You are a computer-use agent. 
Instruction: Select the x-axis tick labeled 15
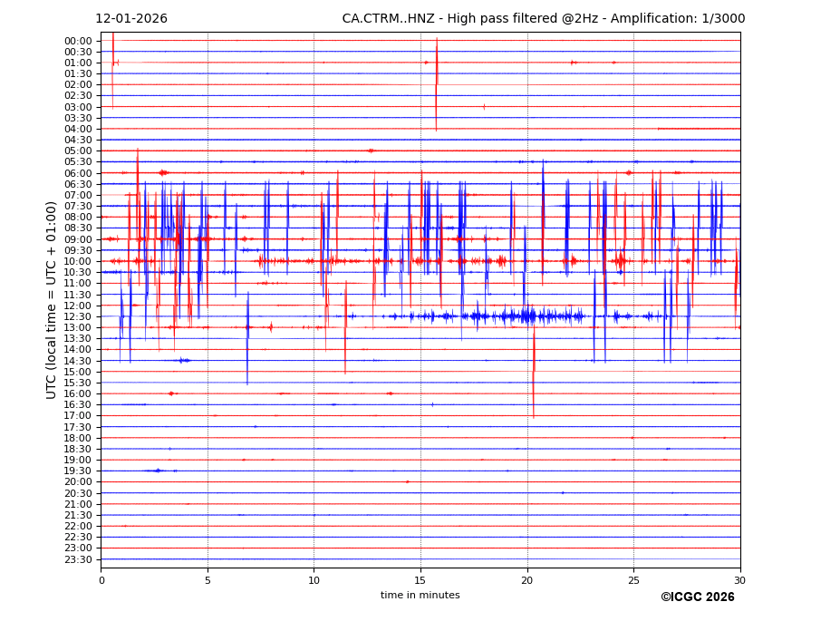click(x=420, y=580)
